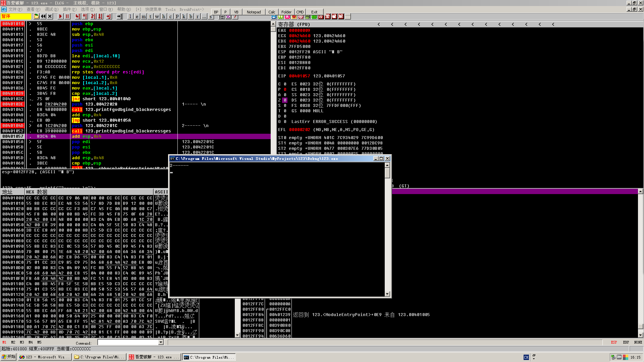Open the 插件(P) plugins menu

(69, 9)
